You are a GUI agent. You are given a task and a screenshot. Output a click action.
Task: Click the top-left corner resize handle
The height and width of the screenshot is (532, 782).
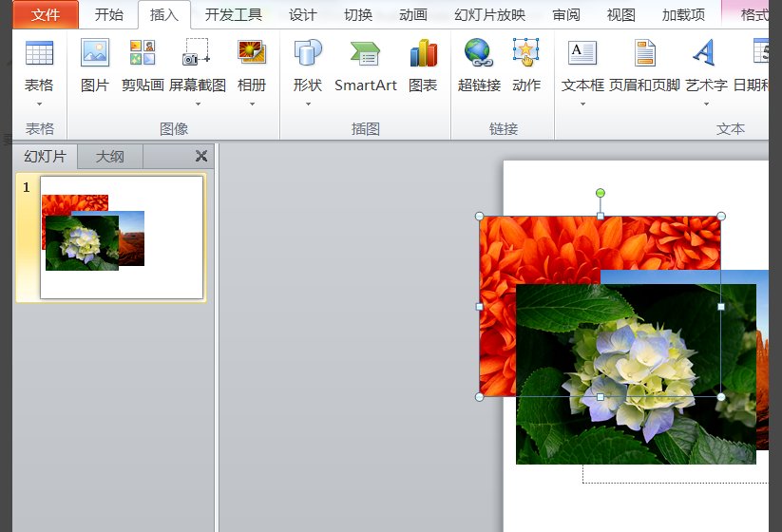tap(479, 216)
